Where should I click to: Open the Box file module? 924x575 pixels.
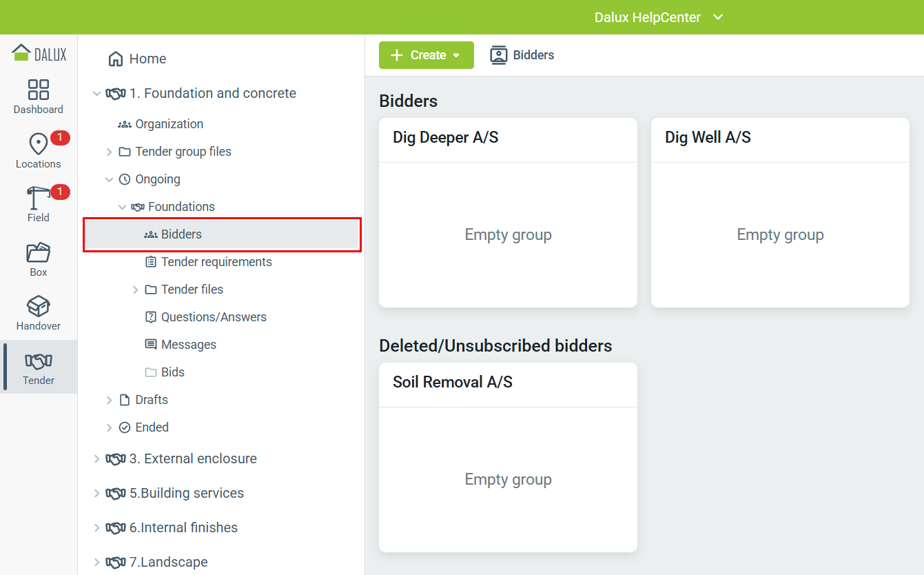[x=39, y=259]
